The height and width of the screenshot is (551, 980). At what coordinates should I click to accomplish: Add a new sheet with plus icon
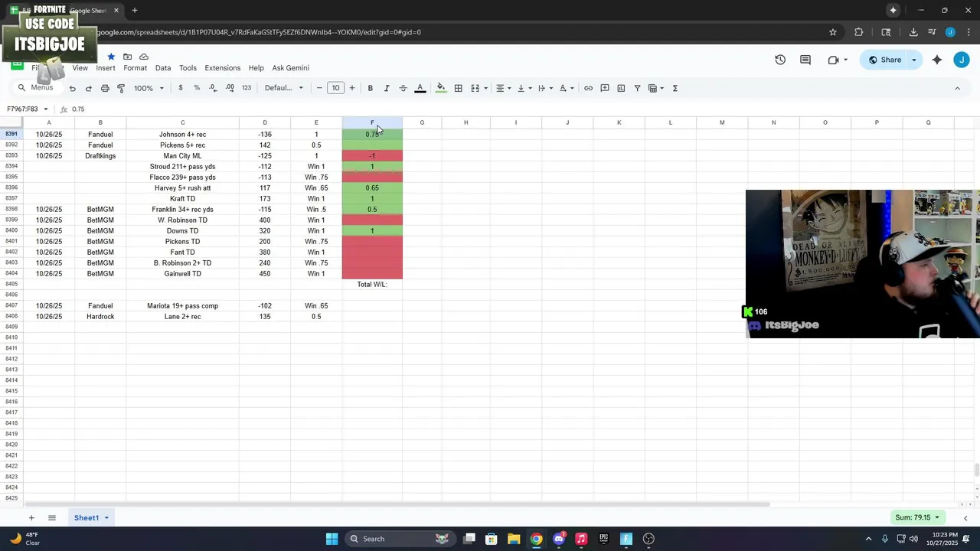31,518
